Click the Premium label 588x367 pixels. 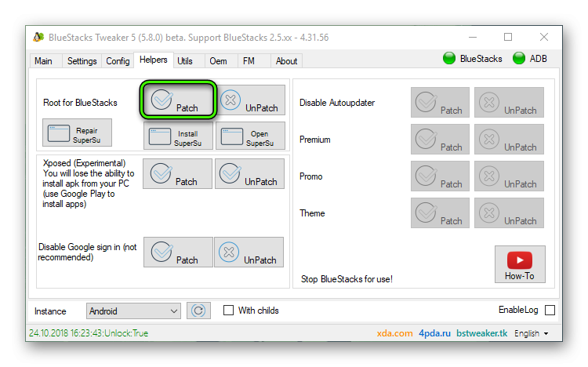click(315, 140)
